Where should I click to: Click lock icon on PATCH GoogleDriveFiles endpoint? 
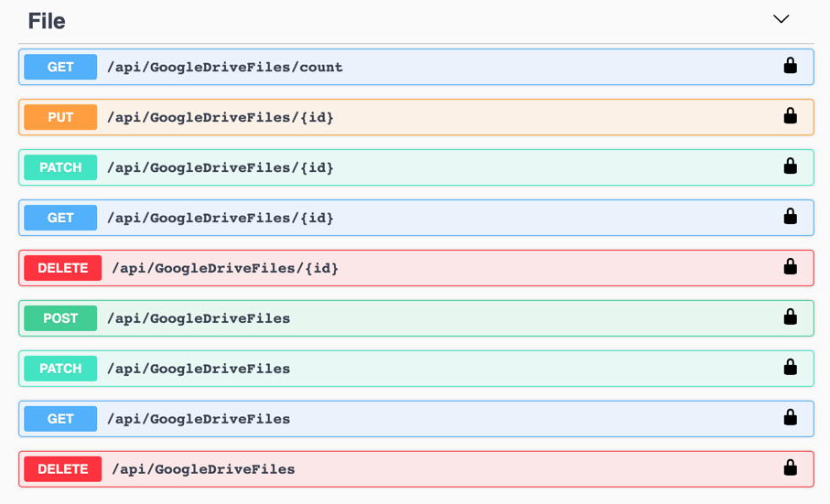pyautogui.click(x=791, y=367)
